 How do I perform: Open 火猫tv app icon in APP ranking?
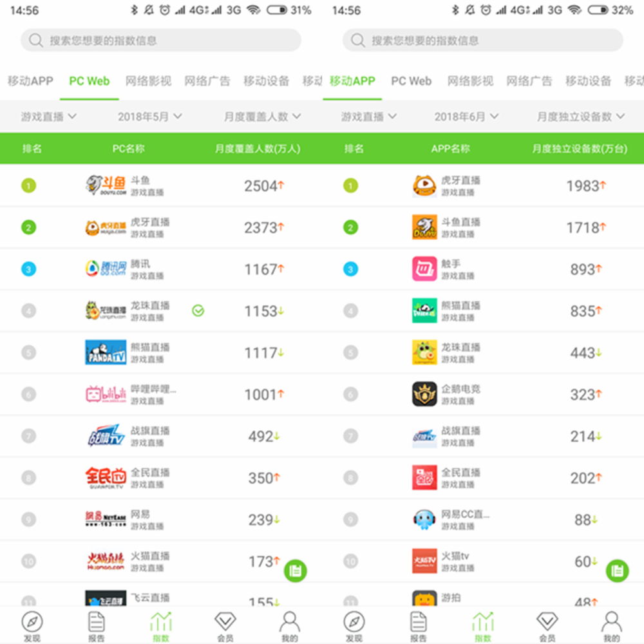click(424, 561)
